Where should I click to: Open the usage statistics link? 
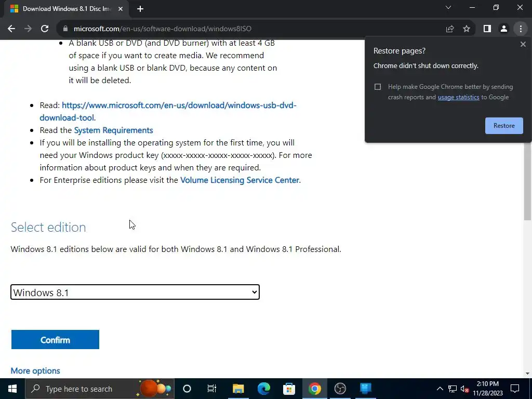458,97
